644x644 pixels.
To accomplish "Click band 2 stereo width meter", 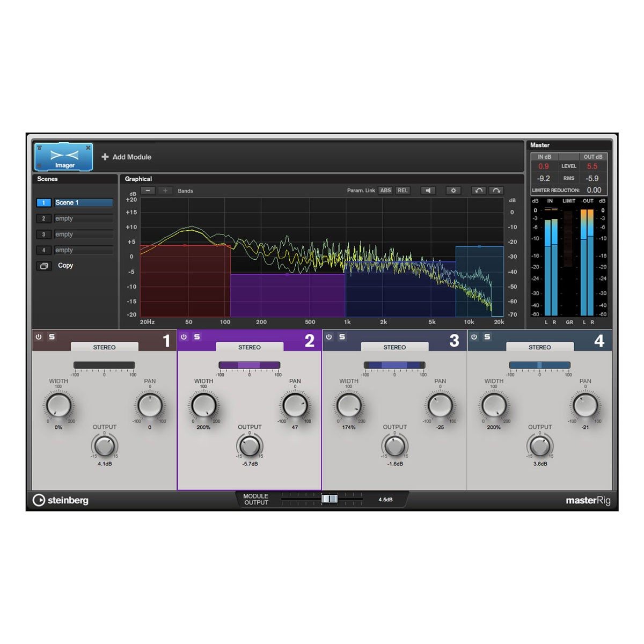I will [250, 365].
